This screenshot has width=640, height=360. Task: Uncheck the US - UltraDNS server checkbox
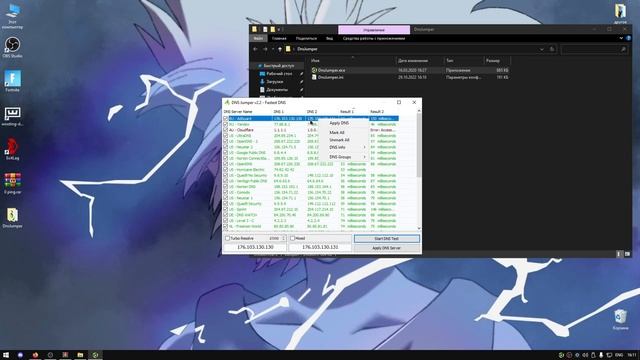225,136
